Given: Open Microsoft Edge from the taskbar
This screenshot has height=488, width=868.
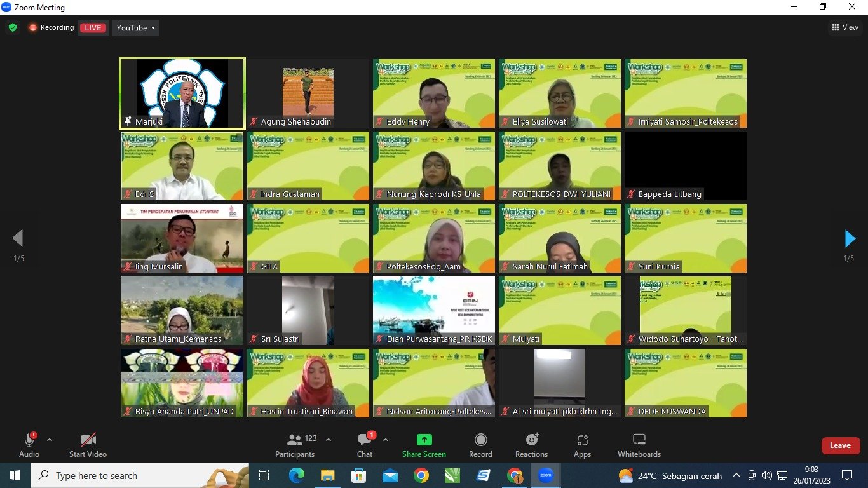Looking at the screenshot, I should 297,475.
